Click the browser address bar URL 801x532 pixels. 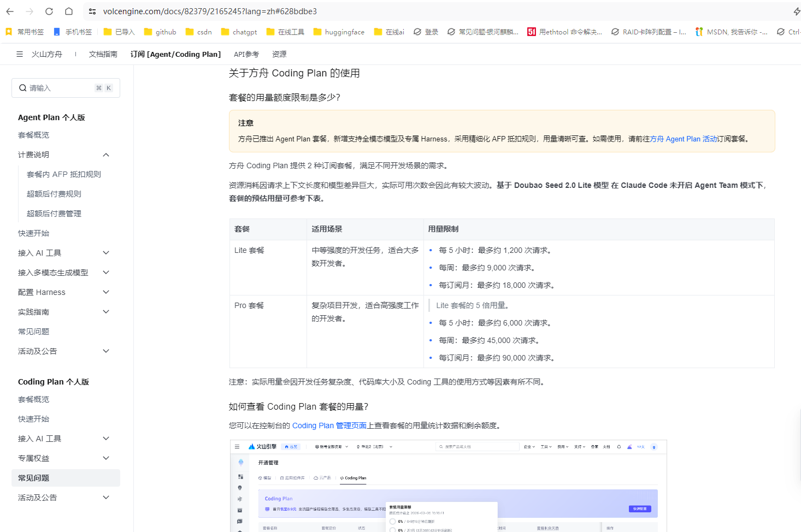(210, 11)
